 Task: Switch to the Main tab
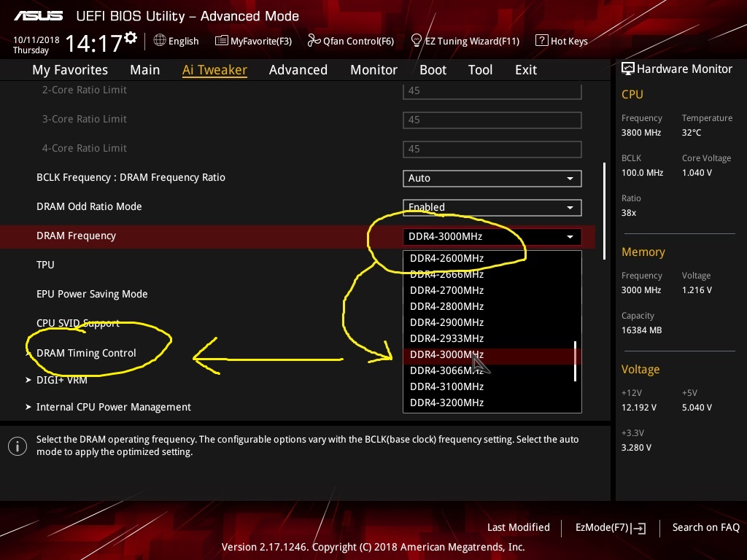tap(145, 70)
